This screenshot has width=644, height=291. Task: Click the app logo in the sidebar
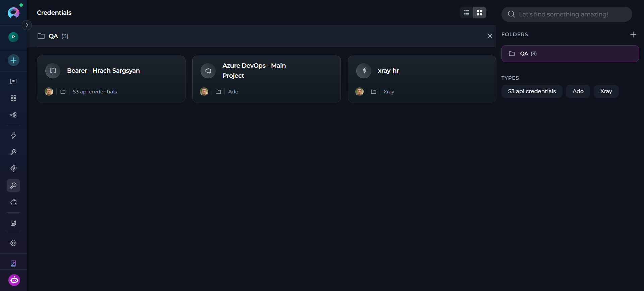point(13,13)
